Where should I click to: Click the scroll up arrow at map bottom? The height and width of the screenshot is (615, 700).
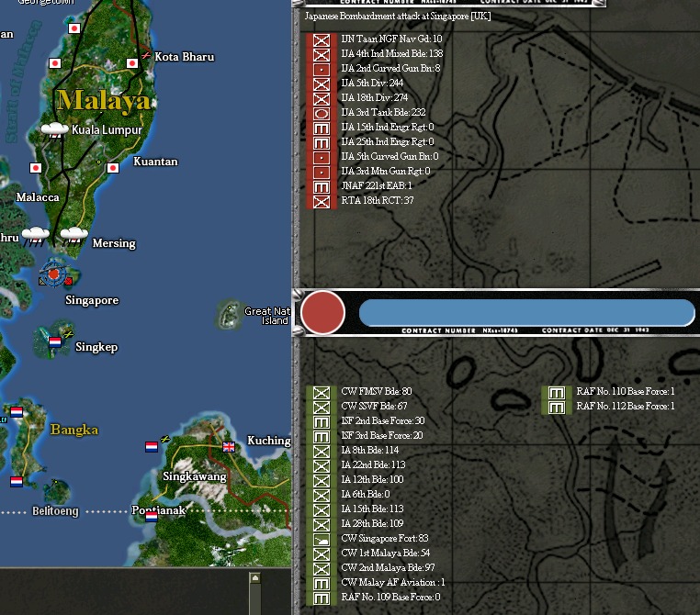pyautogui.click(x=254, y=578)
